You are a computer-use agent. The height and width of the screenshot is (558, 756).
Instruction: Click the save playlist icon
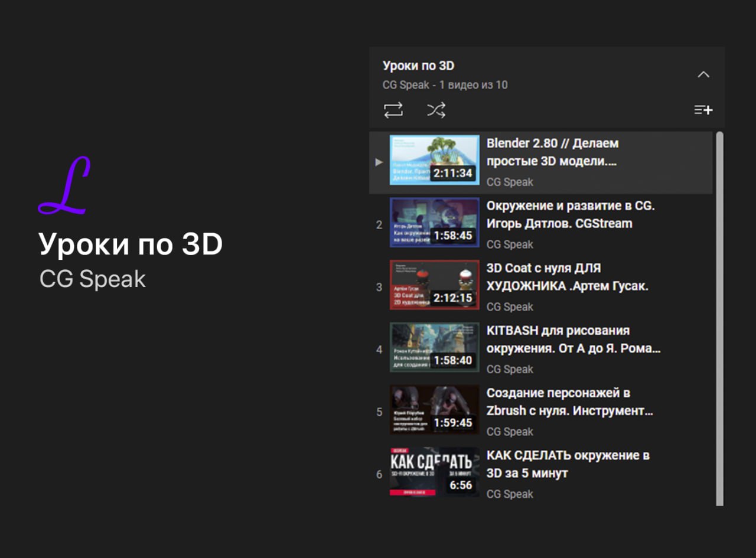703,110
